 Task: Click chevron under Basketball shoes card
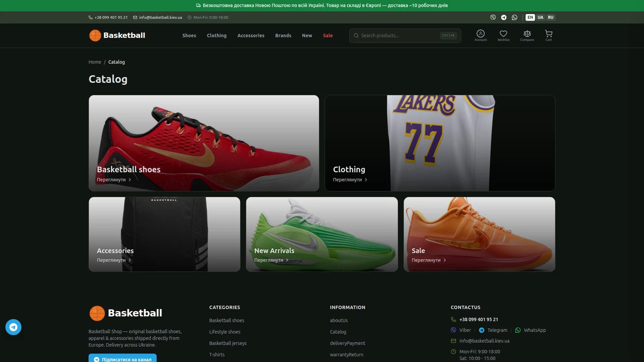click(130, 180)
